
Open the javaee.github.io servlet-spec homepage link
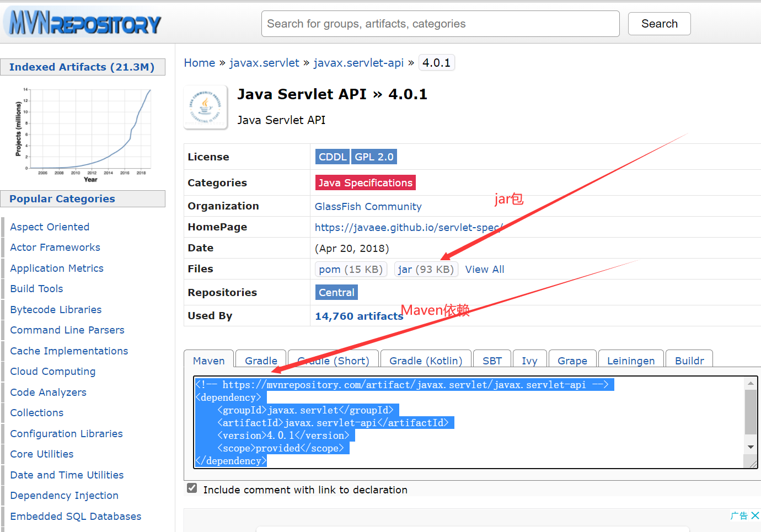point(408,227)
